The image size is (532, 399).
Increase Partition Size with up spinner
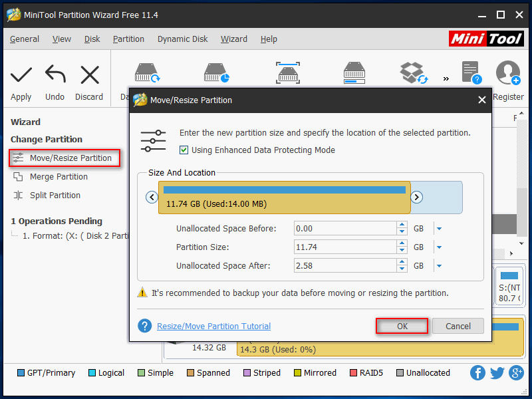(402, 243)
